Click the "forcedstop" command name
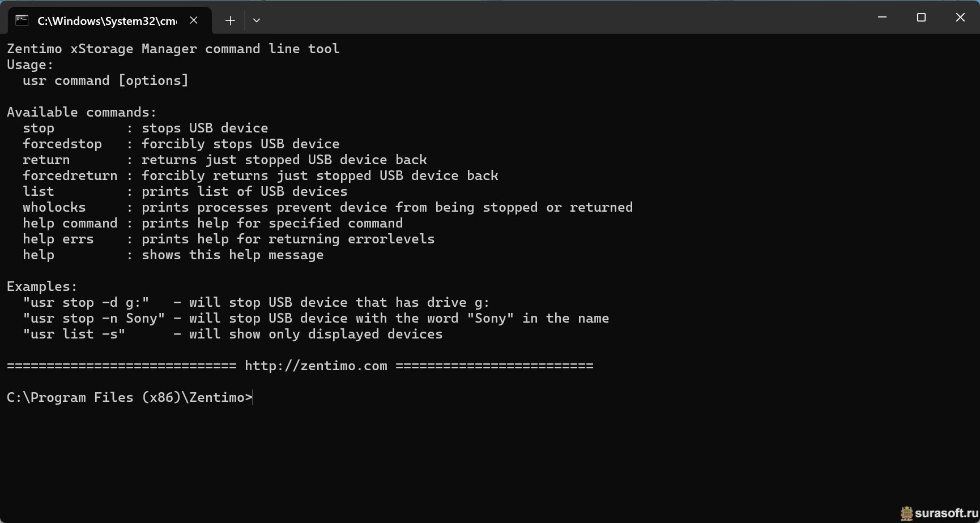980x523 pixels. (x=62, y=144)
